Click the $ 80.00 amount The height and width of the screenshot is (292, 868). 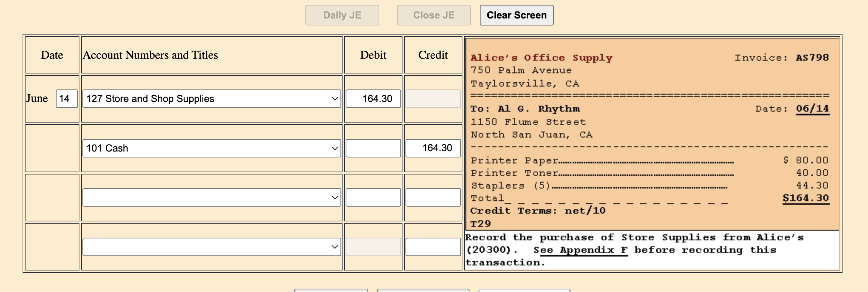click(806, 160)
